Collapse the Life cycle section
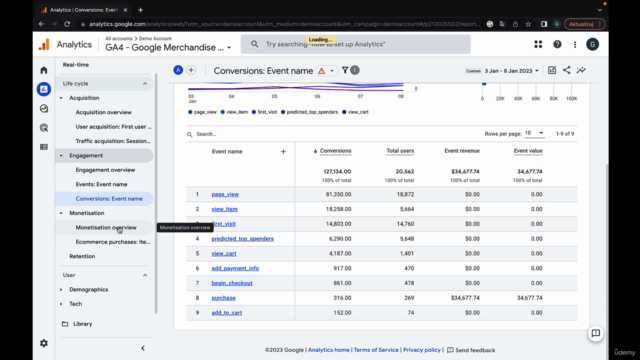 point(145,84)
